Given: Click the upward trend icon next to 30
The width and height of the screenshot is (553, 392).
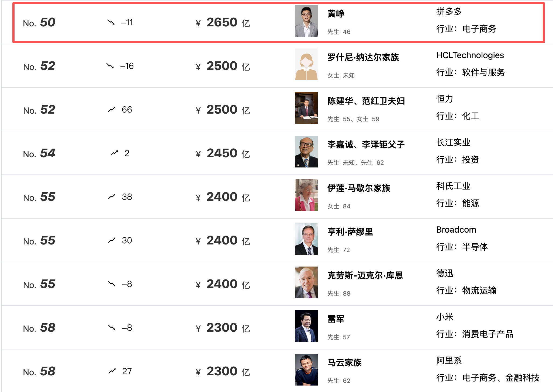Looking at the screenshot, I should (x=112, y=240).
